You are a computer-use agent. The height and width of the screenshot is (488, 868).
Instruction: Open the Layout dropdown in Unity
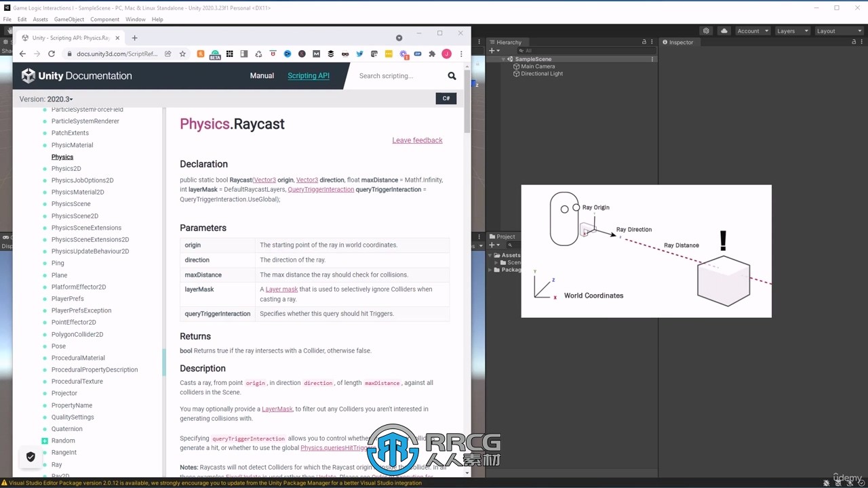(x=838, y=31)
